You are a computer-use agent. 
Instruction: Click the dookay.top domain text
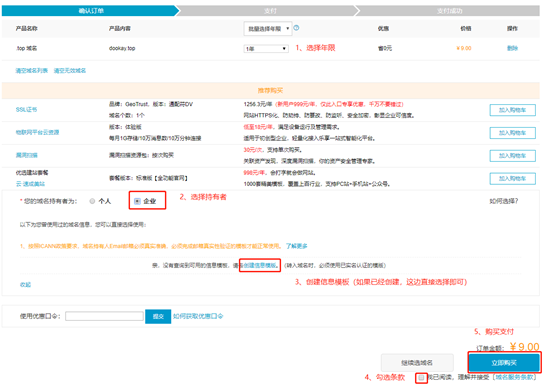click(x=122, y=48)
